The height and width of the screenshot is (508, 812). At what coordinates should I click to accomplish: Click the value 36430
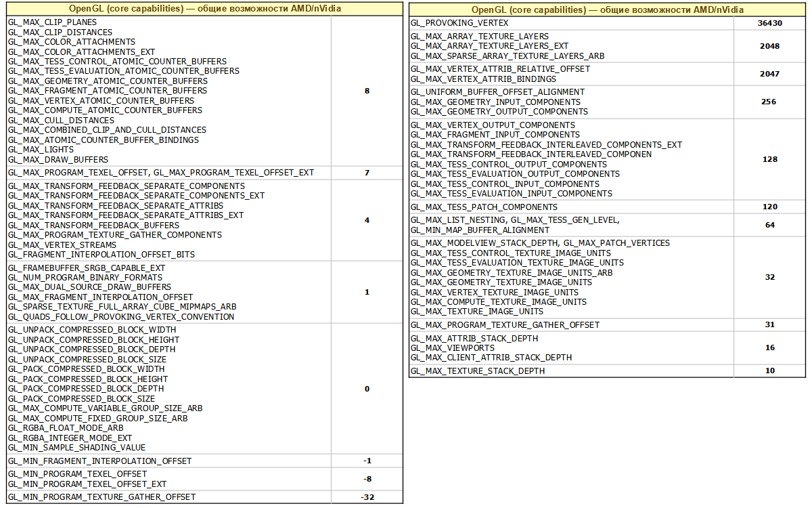pos(770,23)
